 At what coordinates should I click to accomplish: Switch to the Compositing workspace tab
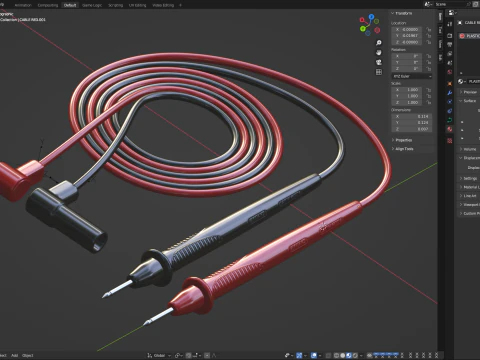point(48,5)
